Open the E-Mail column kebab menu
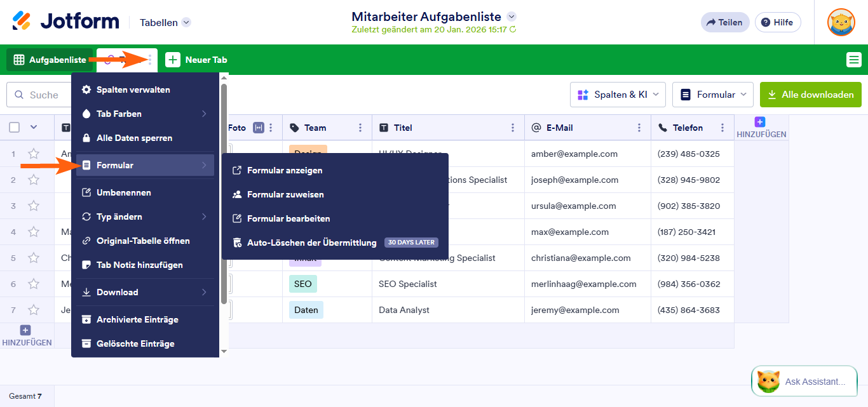 (x=640, y=128)
